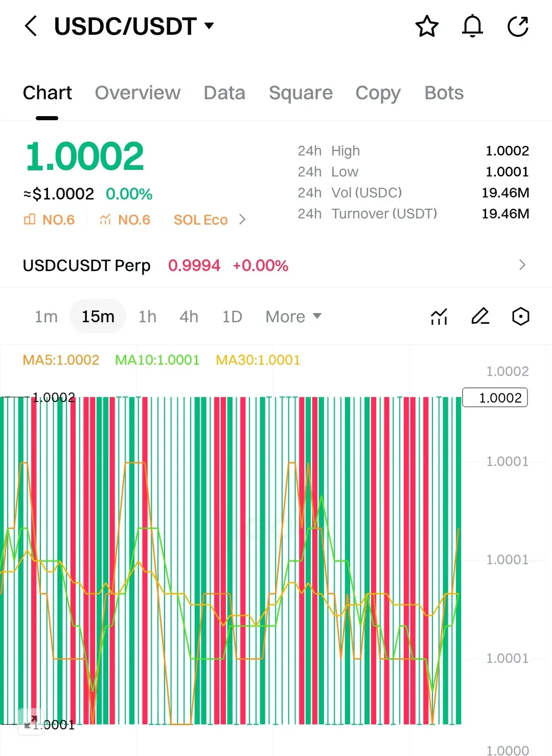Tap the chevron on USDCUSDT Perp row
Screen dimensions: 552x756
click(x=522, y=265)
